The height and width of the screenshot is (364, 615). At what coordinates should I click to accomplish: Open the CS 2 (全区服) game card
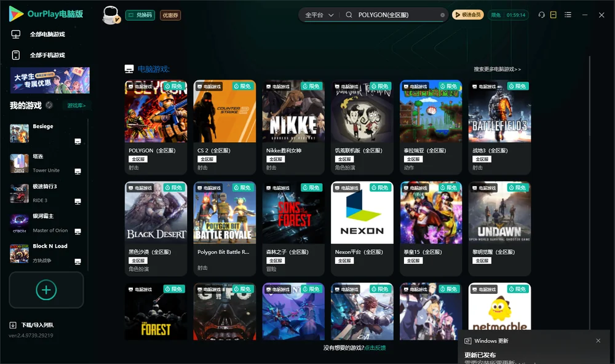[x=224, y=127]
